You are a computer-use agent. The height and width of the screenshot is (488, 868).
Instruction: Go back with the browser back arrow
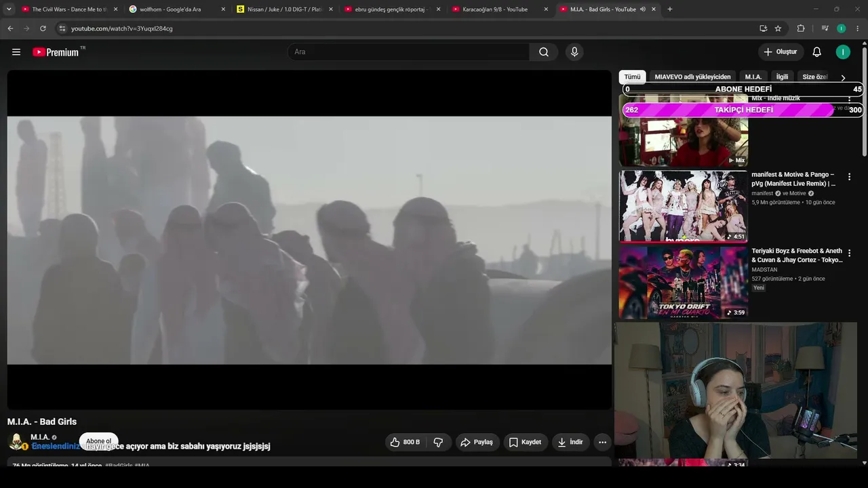tap(10, 28)
